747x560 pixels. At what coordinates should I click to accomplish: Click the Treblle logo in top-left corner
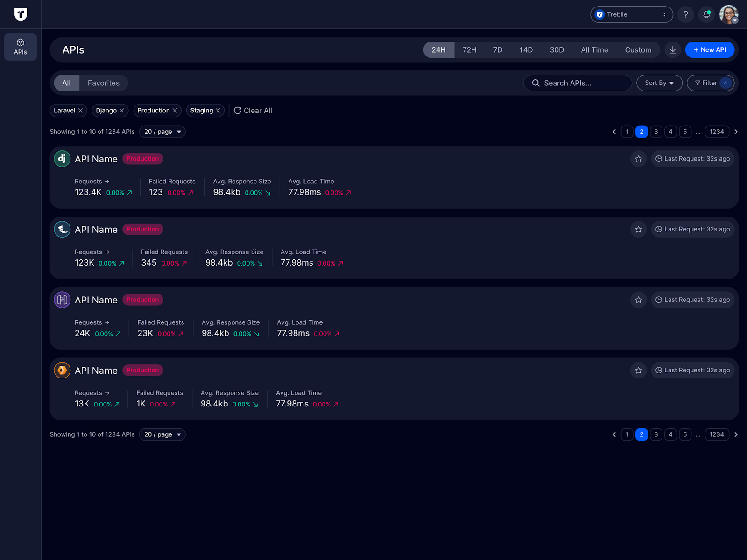click(21, 14)
